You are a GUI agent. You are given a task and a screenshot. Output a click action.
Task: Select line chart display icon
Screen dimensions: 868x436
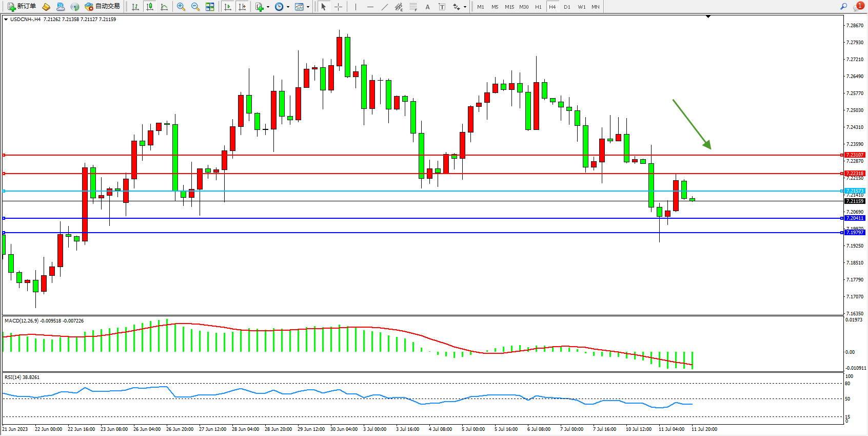[164, 7]
